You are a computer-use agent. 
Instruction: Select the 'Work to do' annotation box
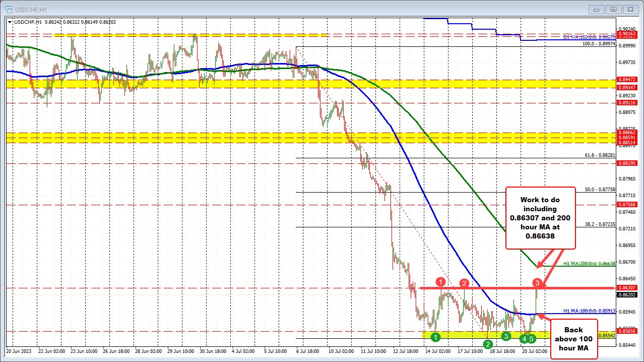(x=540, y=218)
